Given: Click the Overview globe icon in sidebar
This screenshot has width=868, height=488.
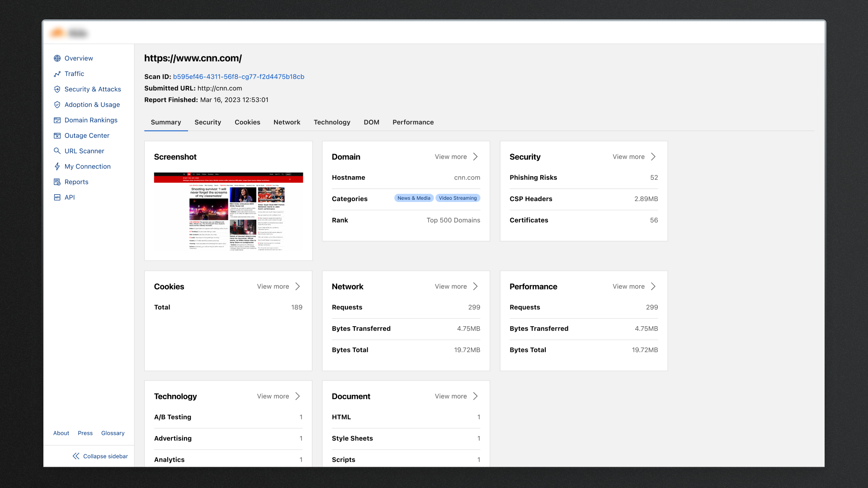Looking at the screenshot, I should point(57,58).
